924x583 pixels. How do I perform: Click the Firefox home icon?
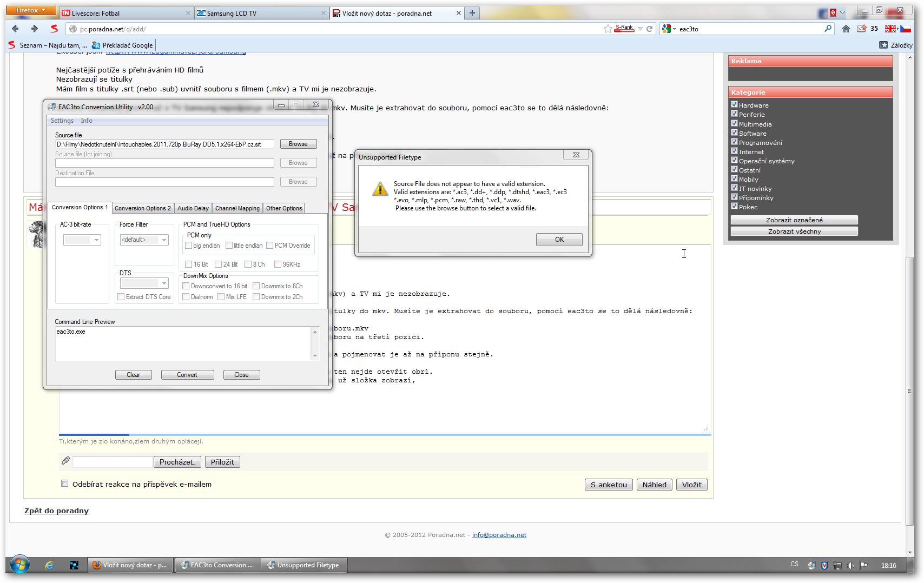point(846,29)
